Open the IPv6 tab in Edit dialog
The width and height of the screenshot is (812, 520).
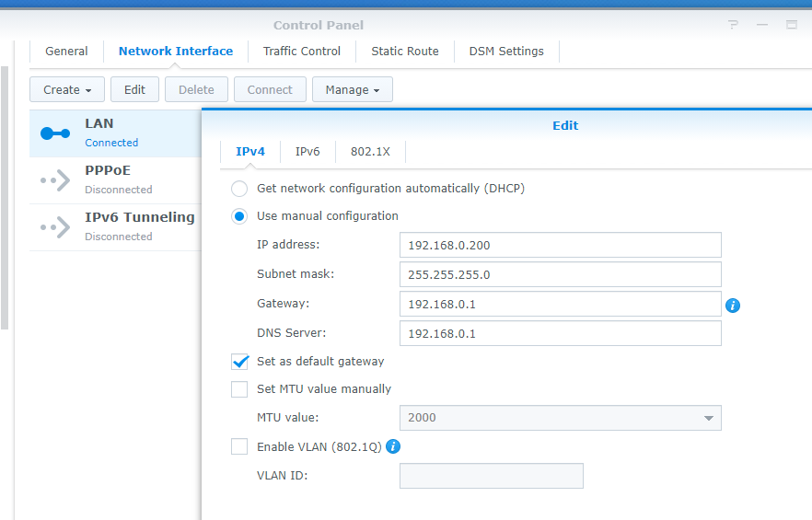pyautogui.click(x=307, y=151)
